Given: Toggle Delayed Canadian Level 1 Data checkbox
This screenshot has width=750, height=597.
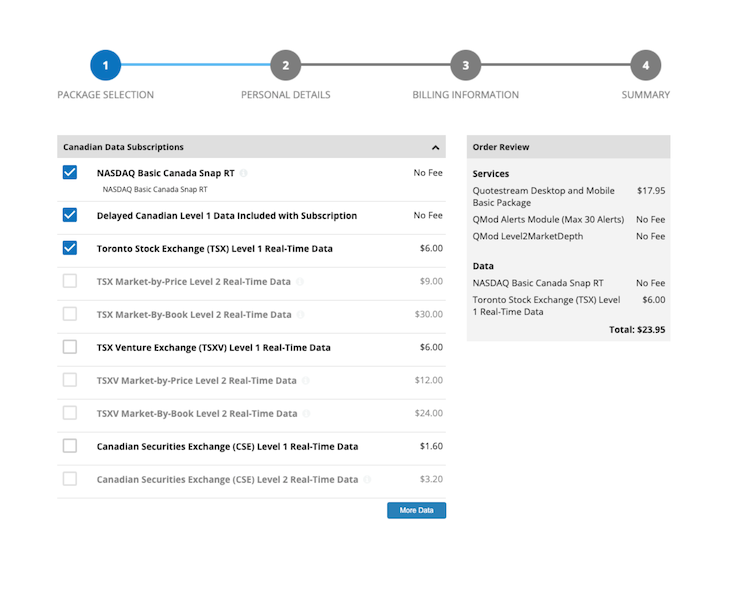Looking at the screenshot, I should [69, 215].
